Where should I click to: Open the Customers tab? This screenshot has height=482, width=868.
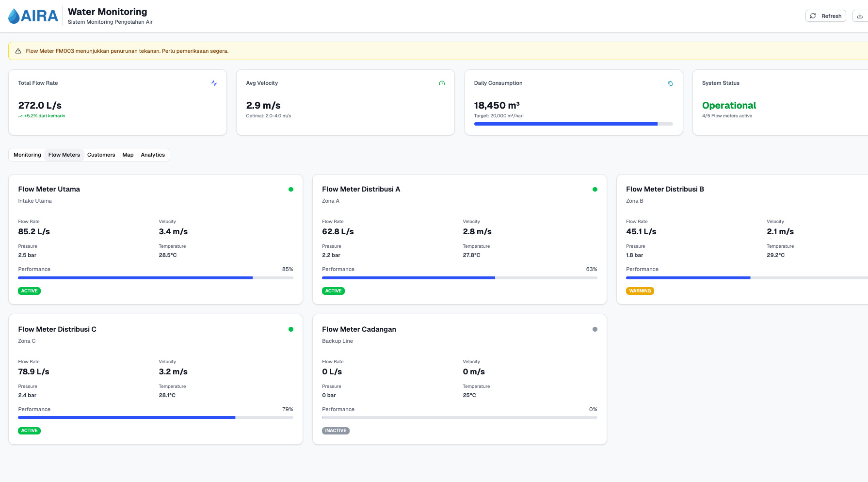click(x=101, y=155)
